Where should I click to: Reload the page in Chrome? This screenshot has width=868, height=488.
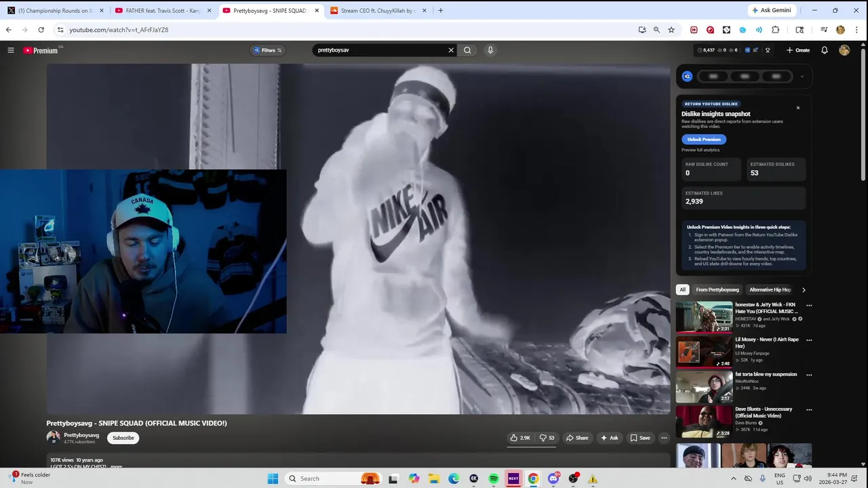point(41,30)
